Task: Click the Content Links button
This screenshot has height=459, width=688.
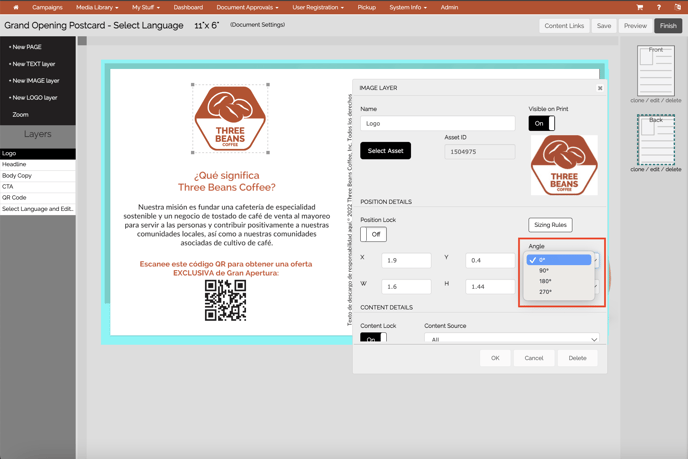Action: pyautogui.click(x=564, y=26)
